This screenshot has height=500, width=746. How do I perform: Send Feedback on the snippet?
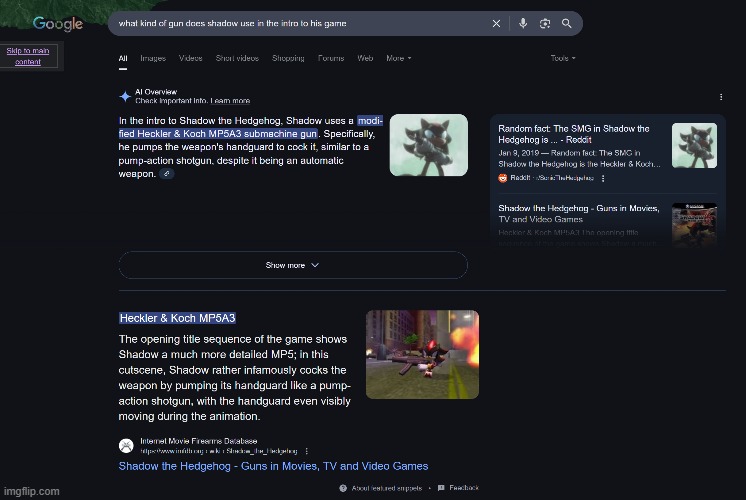(x=464, y=488)
